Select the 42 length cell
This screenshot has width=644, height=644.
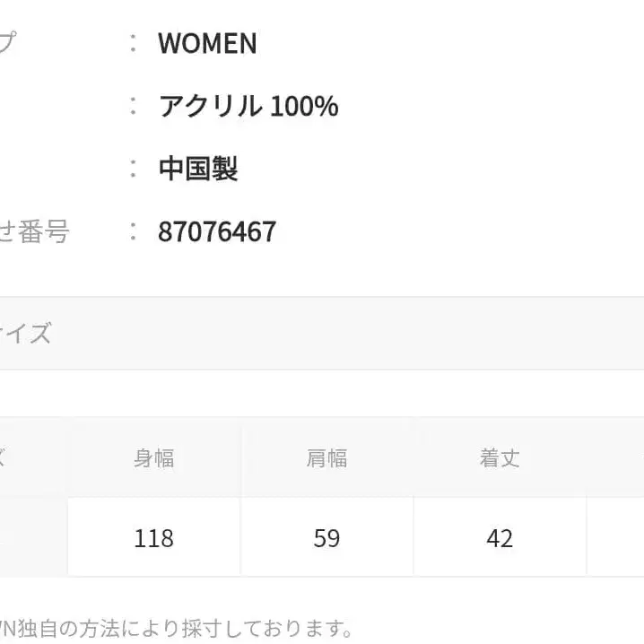500,538
